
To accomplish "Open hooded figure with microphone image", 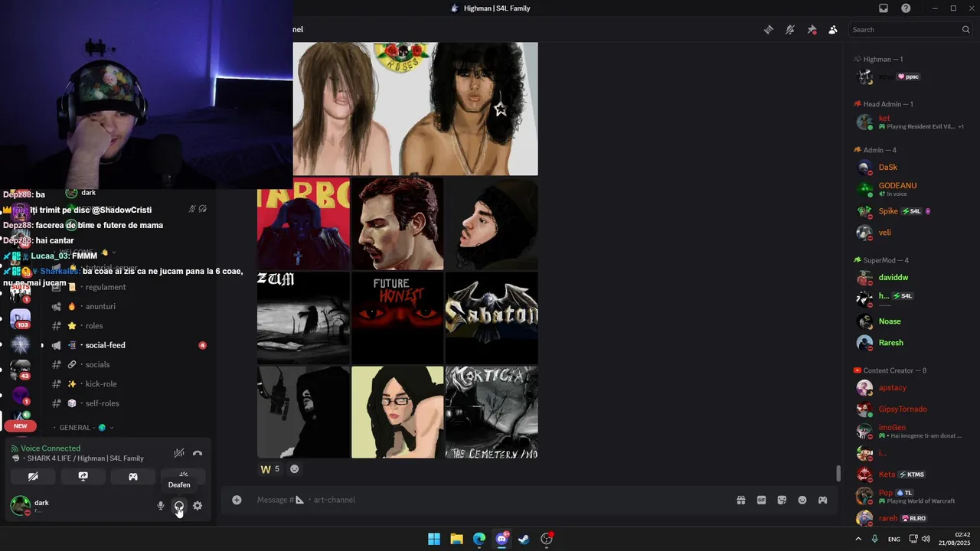I will click(303, 412).
